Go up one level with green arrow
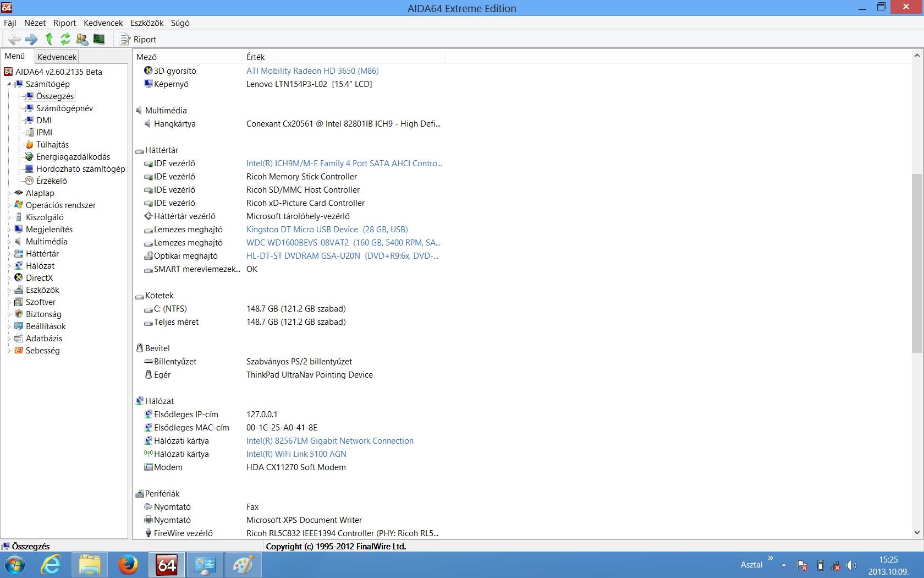This screenshot has height=578, width=924. click(49, 39)
